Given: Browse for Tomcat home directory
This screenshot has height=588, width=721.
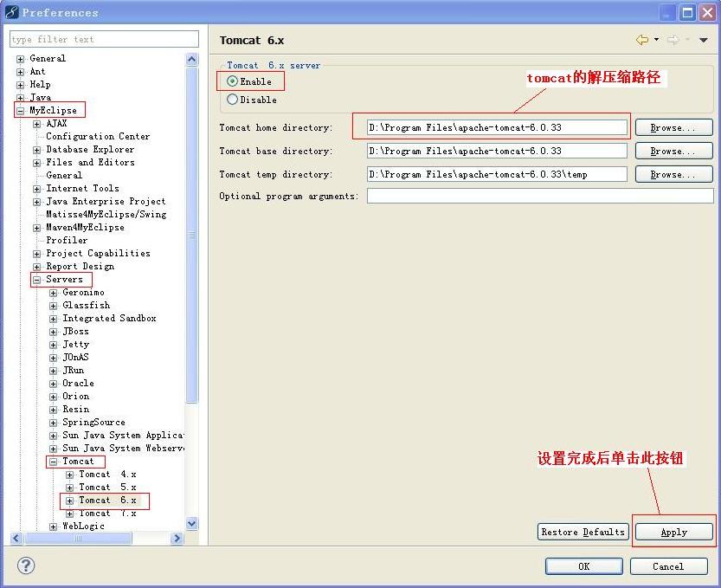Looking at the screenshot, I should point(673,127).
